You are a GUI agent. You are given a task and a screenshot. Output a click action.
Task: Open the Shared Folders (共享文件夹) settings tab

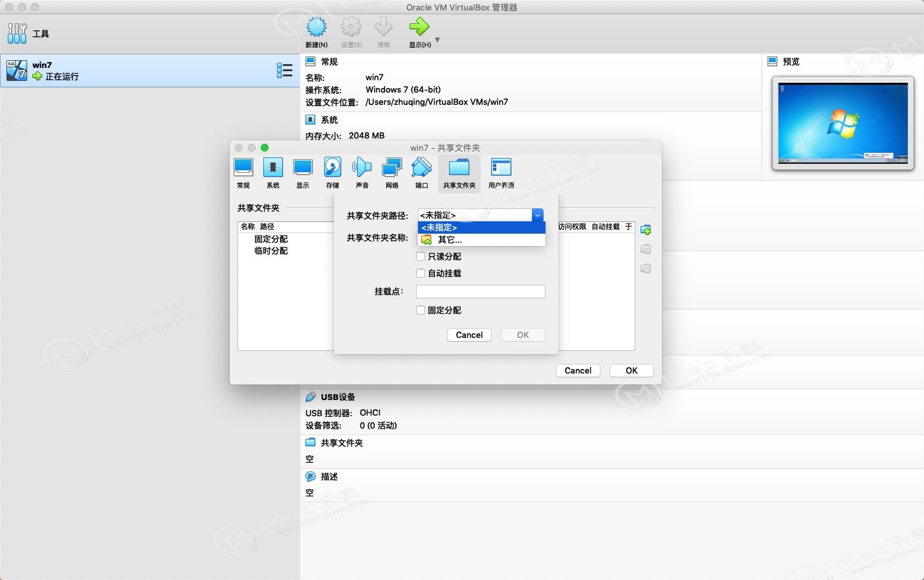tap(459, 173)
